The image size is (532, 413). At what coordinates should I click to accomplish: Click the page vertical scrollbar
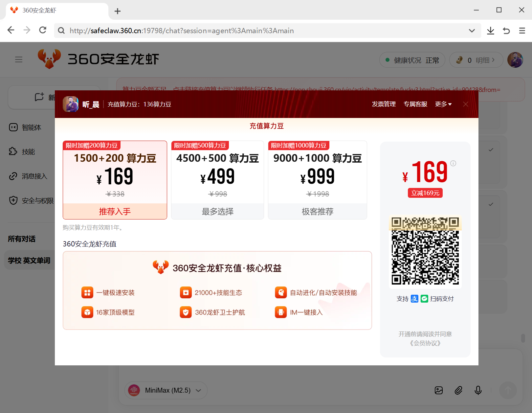[523, 338]
